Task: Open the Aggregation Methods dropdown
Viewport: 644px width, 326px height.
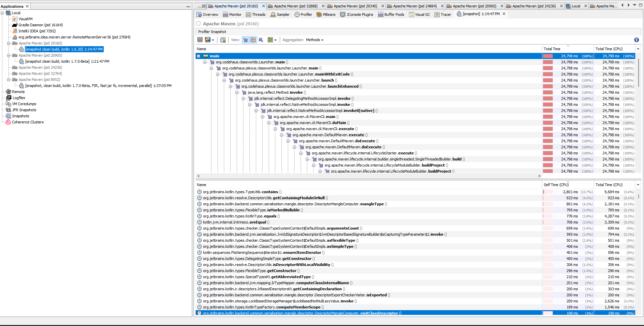Action: (314, 40)
